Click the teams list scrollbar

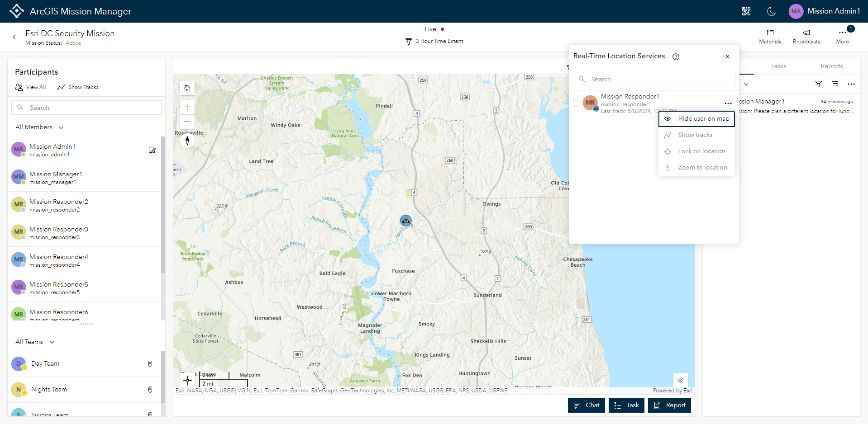point(163,377)
